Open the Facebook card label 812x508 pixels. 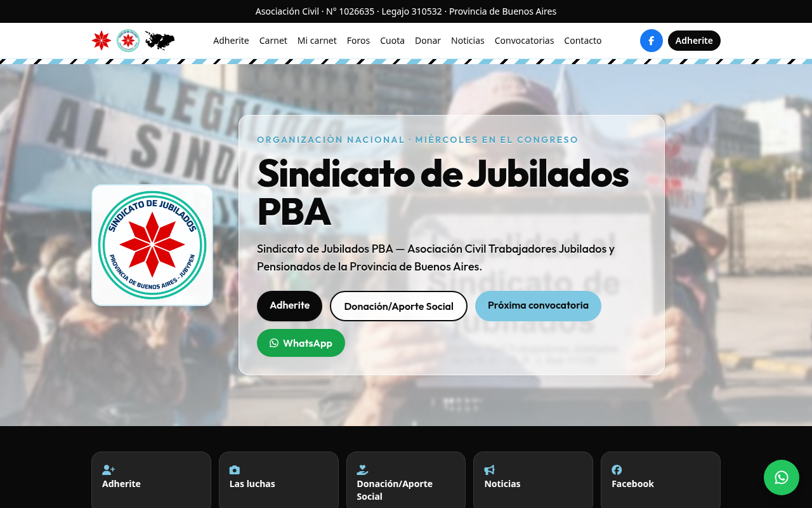(632, 484)
